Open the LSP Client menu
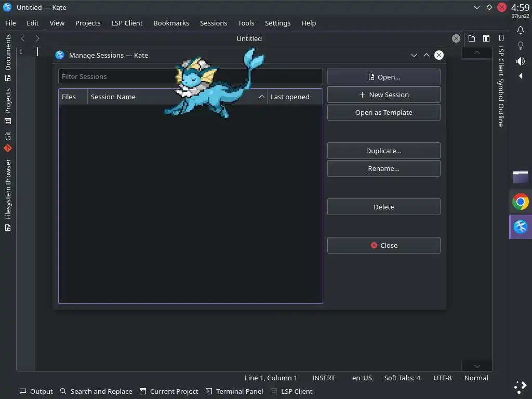The width and height of the screenshot is (532, 399). tap(127, 23)
